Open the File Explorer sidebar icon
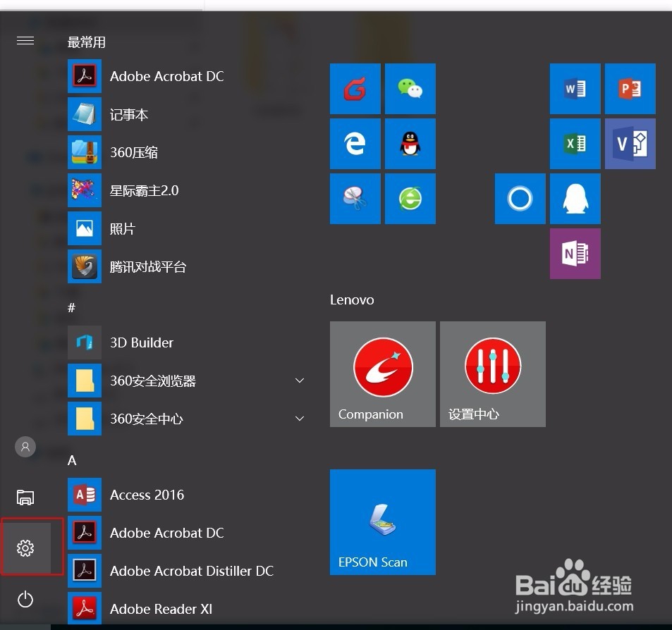This screenshot has width=672, height=630. (x=25, y=498)
